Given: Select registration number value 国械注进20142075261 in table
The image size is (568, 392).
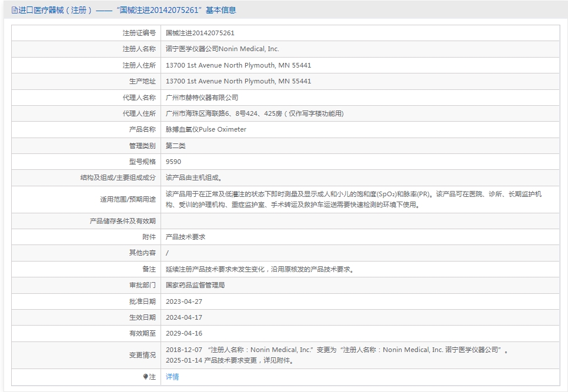Looking at the screenshot, I should point(200,33).
